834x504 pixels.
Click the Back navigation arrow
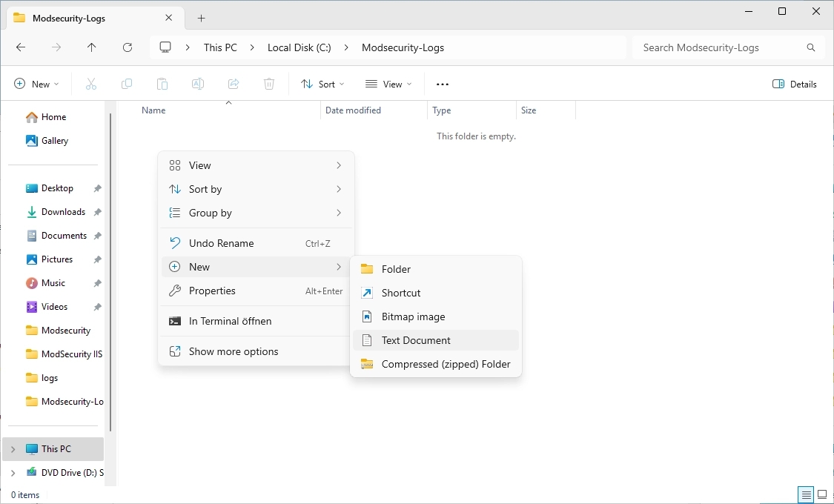click(x=21, y=47)
